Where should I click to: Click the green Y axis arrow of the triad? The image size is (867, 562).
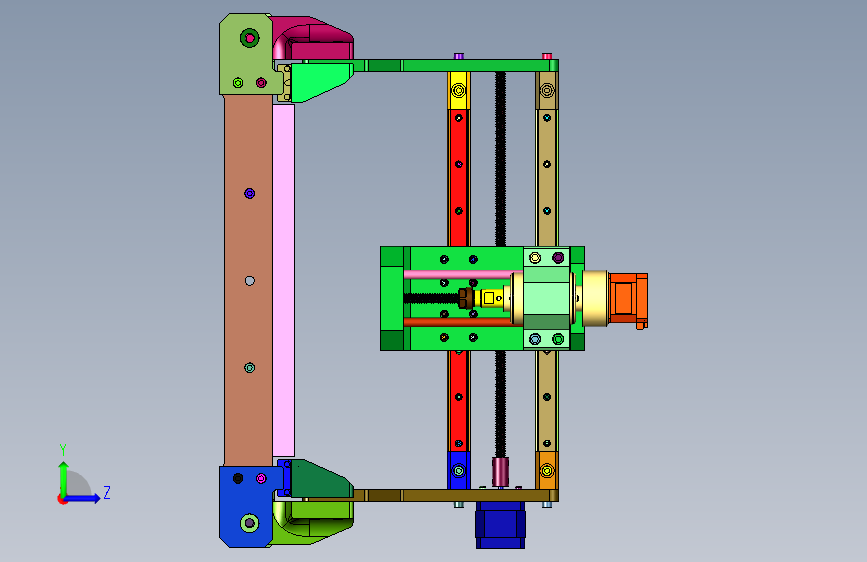(x=64, y=478)
